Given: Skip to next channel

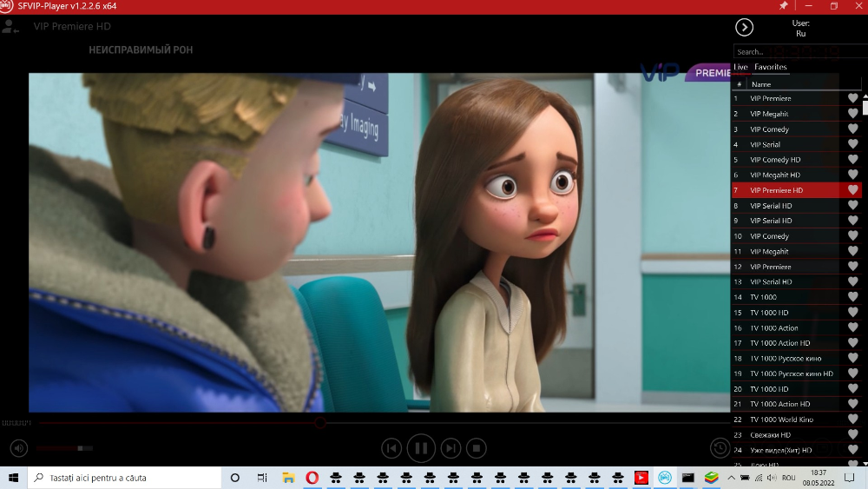Looking at the screenshot, I should pyautogui.click(x=450, y=448).
